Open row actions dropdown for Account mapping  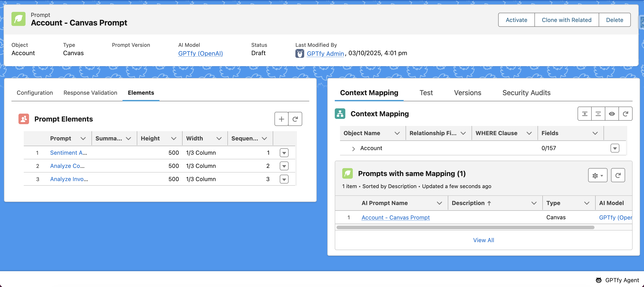615,148
